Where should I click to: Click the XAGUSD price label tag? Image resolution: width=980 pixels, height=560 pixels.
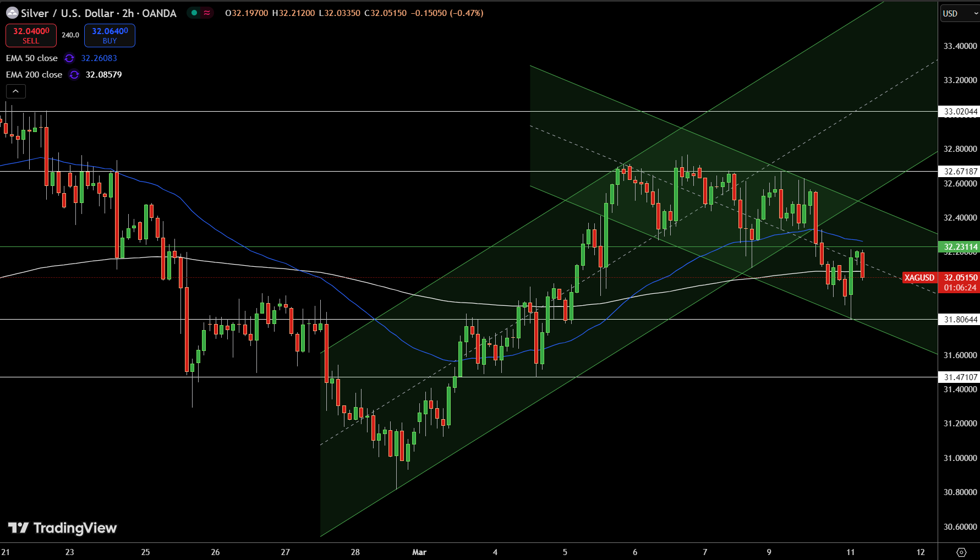tap(919, 278)
